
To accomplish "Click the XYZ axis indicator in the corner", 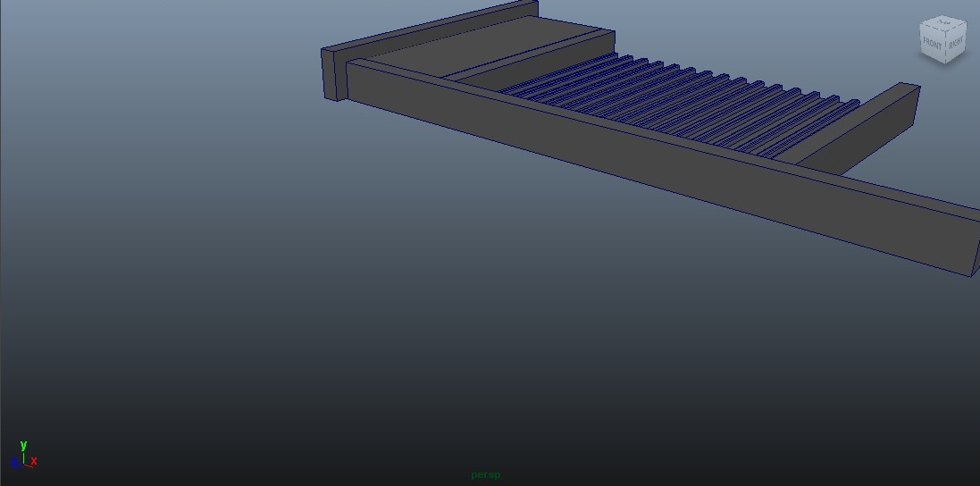I will click(24, 456).
